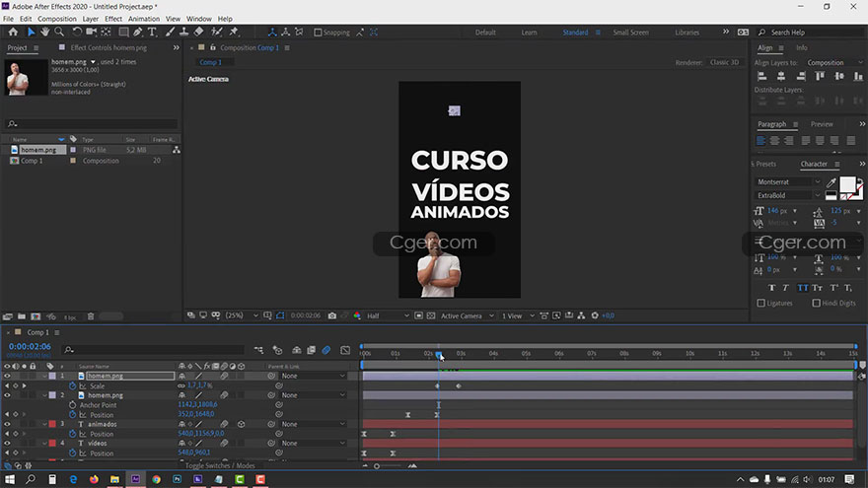
Task: Enable the Hindi Digits checkbox
Action: (816, 304)
